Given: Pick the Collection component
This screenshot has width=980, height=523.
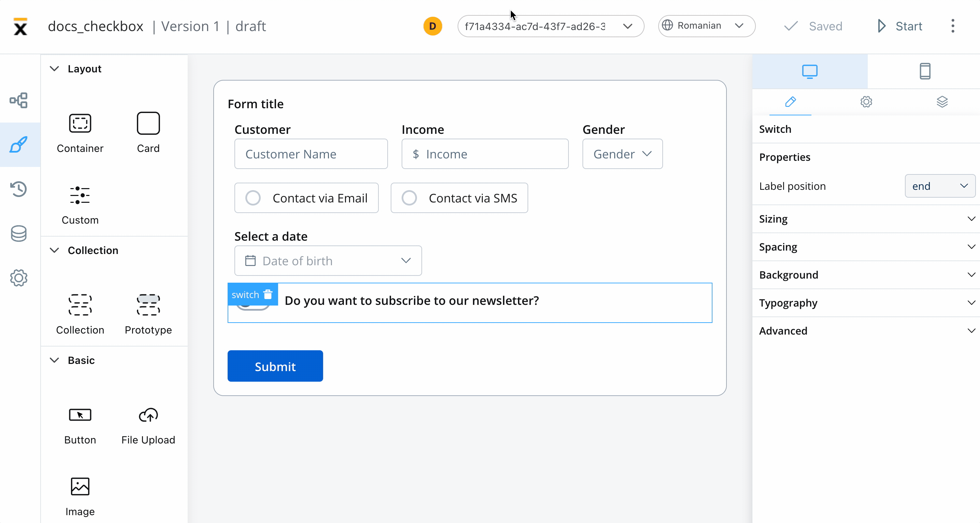Looking at the screenshot, I should 80,314.
